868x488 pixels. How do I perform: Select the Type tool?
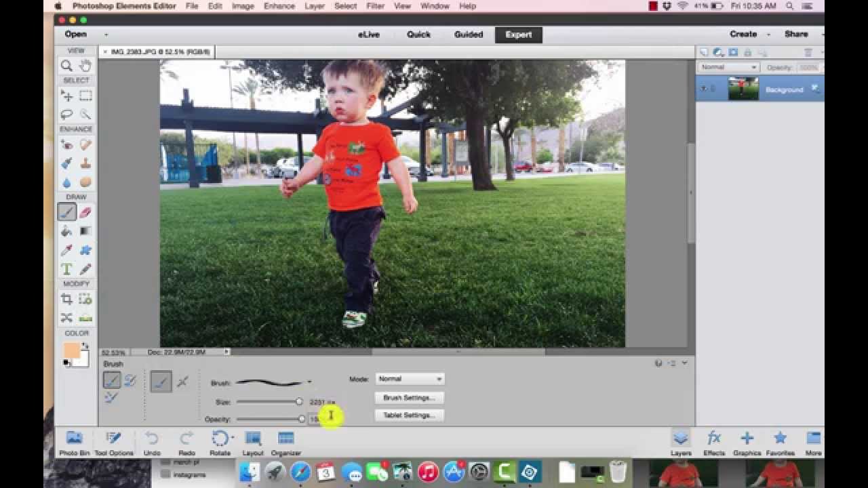point(66,269)
